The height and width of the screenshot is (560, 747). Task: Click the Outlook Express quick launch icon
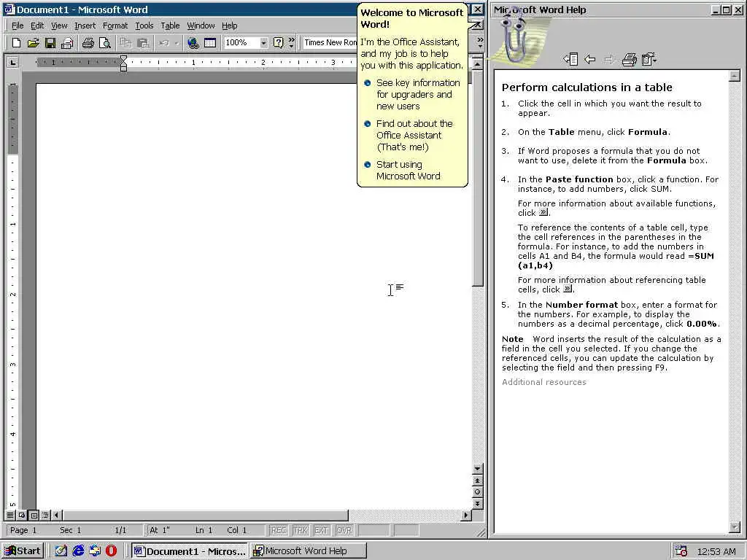95,551
